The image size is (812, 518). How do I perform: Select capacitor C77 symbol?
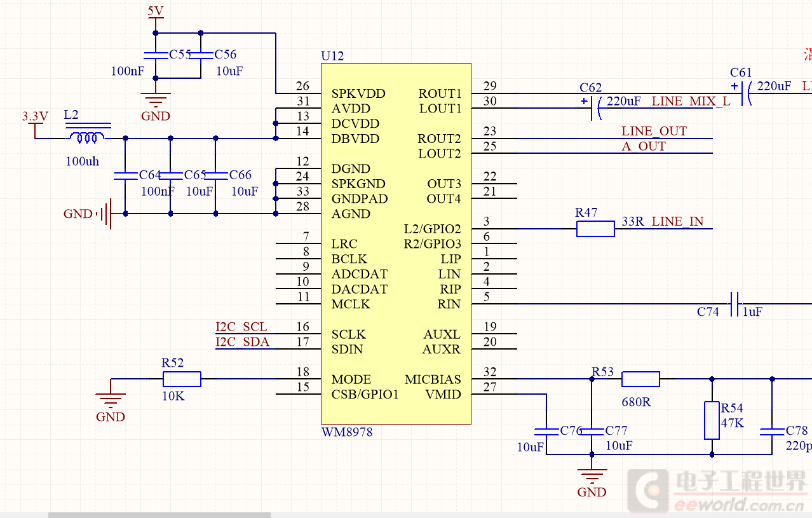coord(592,432)
